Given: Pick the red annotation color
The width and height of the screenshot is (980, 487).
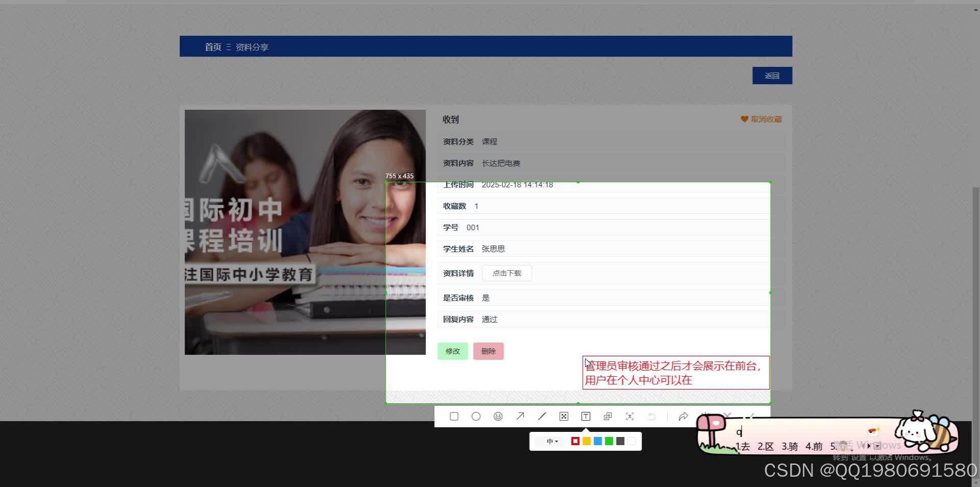Looking at the screenshot, I should coord(575,441).
